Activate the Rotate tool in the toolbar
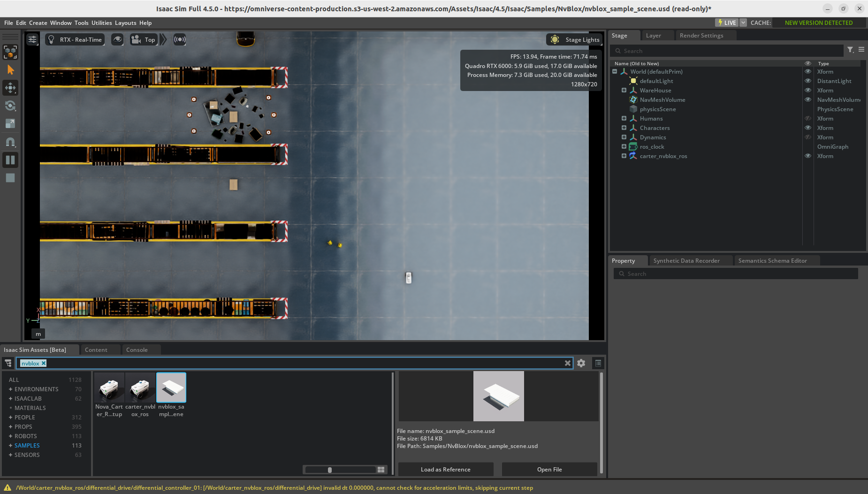 tap(10, 106)
